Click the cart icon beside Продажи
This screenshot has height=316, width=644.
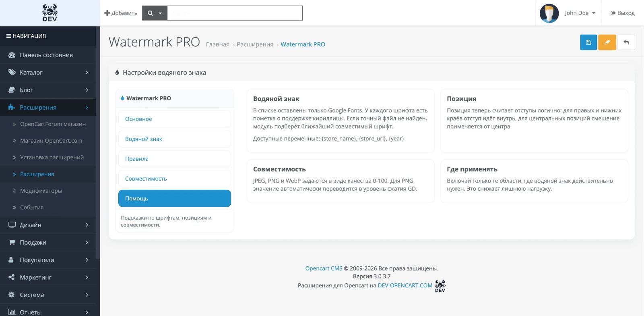(12, 242)
